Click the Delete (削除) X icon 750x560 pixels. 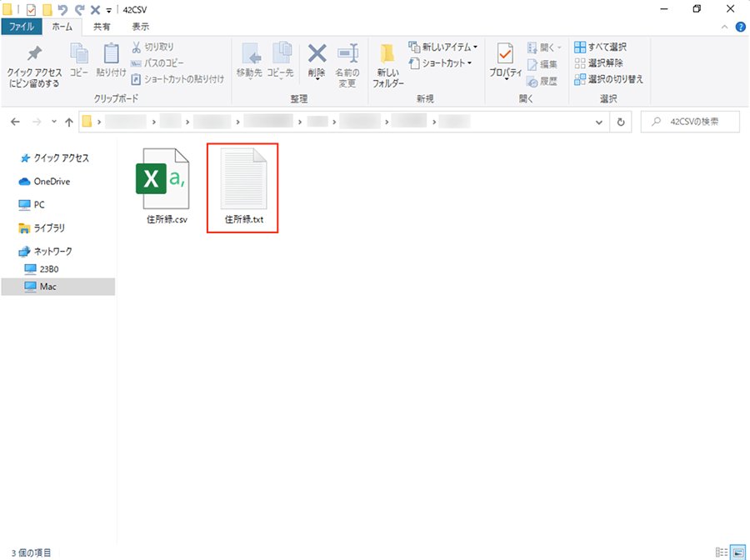tap(317, 54)
